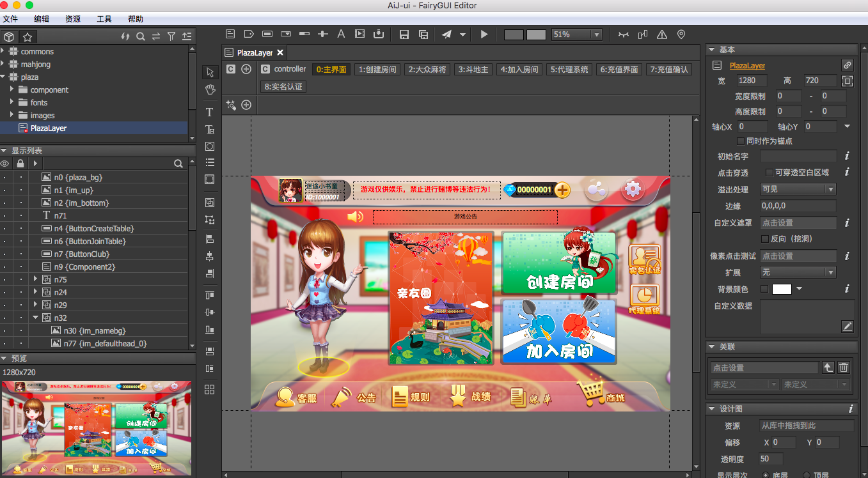Click the trash icon in the 关联 section
This screenshot has height=478, width=868.
[x=844, y=367]
